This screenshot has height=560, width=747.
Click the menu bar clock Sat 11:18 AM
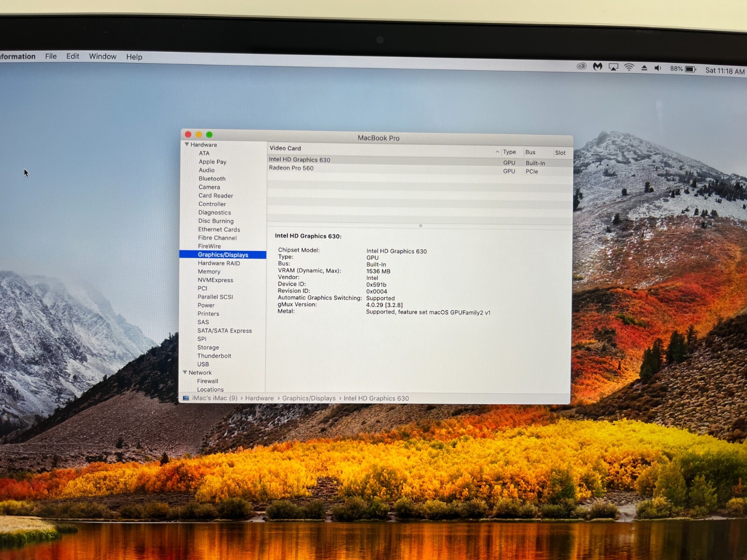click(725, 71)
